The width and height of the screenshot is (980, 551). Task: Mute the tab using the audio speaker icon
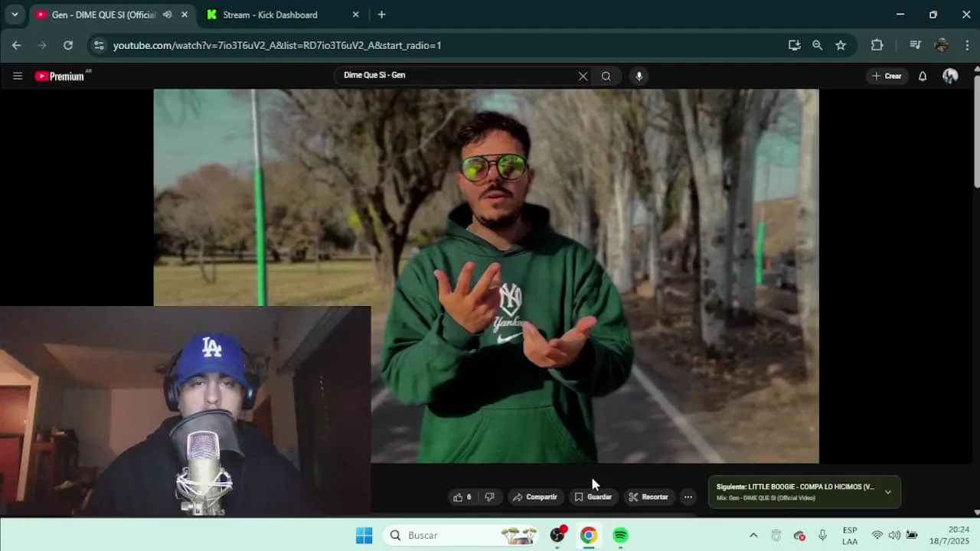pyautogui.click(x=167, y=15)
